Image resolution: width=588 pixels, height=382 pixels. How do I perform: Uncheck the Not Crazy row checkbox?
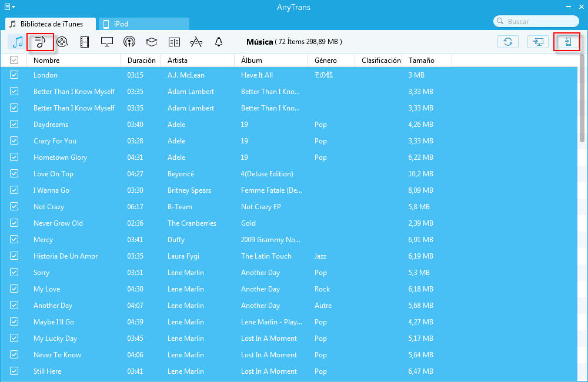point(14,206)
